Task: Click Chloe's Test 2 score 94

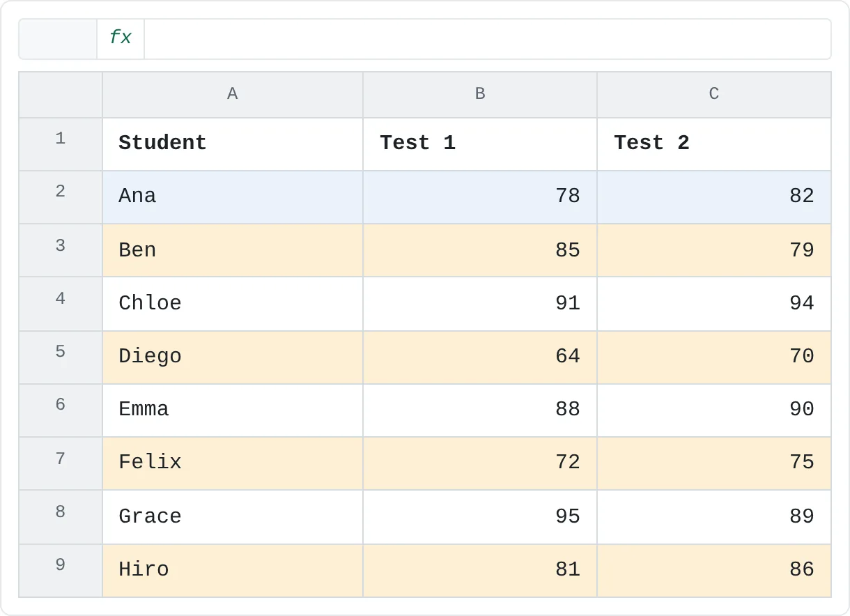Action: [x=714, y=304]
